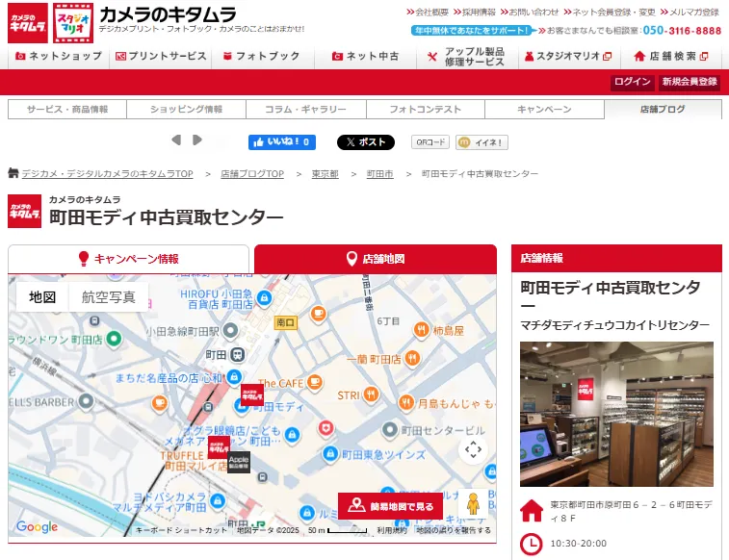Click the HIROFU 小田急百貨店 shopping pin

coord(265,297)
